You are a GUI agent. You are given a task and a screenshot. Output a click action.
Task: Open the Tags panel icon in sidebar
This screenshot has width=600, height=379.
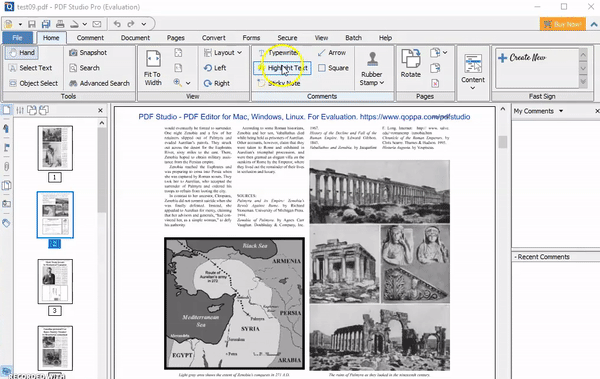7,223
